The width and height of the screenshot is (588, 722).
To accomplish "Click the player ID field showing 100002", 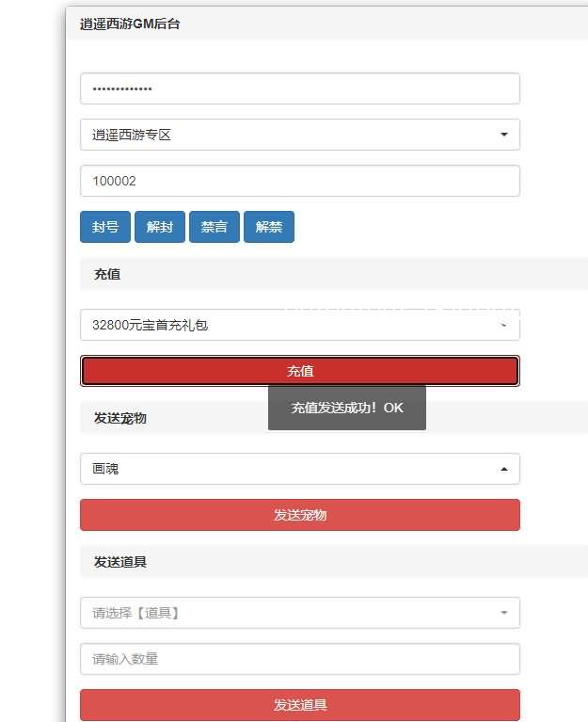I will point(300,181).
